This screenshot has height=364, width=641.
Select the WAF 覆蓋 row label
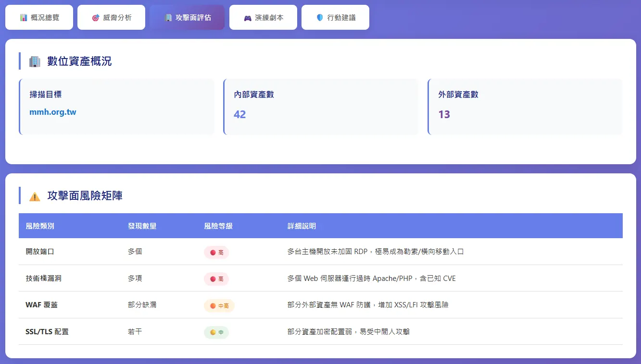(x=41, y=304)
